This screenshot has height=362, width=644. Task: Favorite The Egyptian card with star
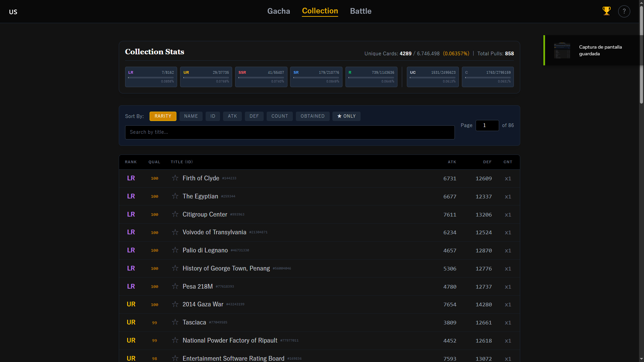(175, 196)
